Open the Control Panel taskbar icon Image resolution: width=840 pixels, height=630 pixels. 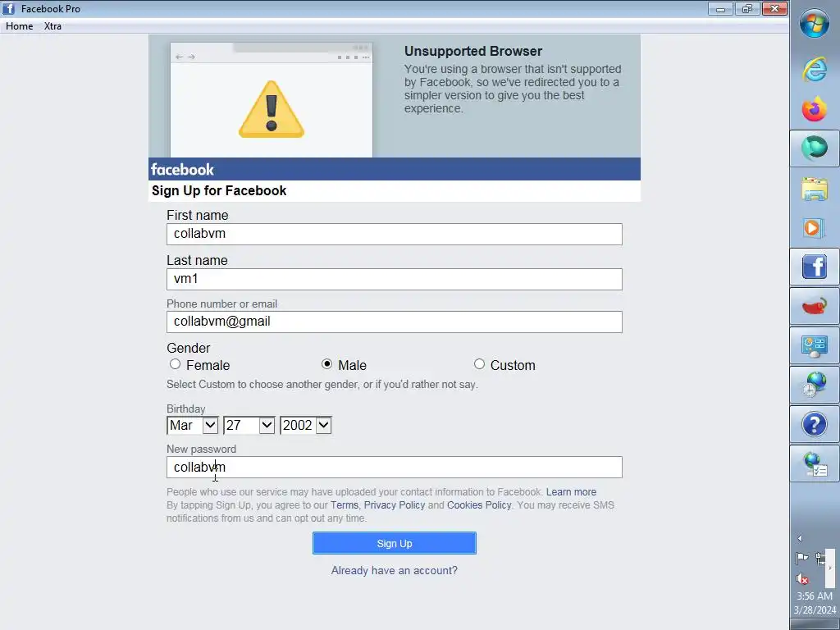[815, 346]
